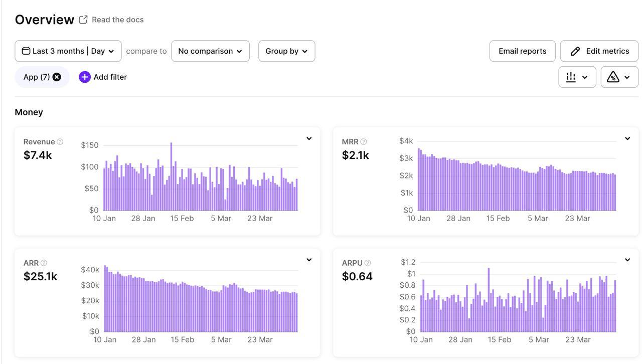
Task: Click the external link icon beside Overview
Action: [83, 20]
